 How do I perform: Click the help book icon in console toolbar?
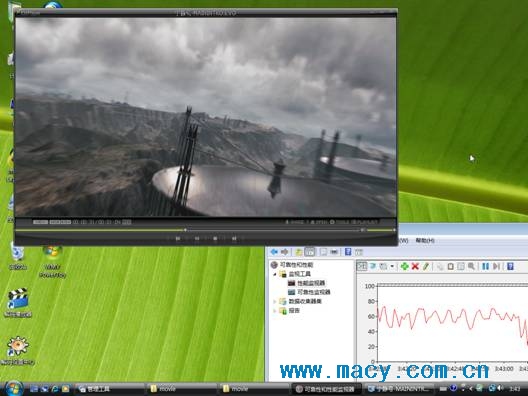(x=348, y=252)
